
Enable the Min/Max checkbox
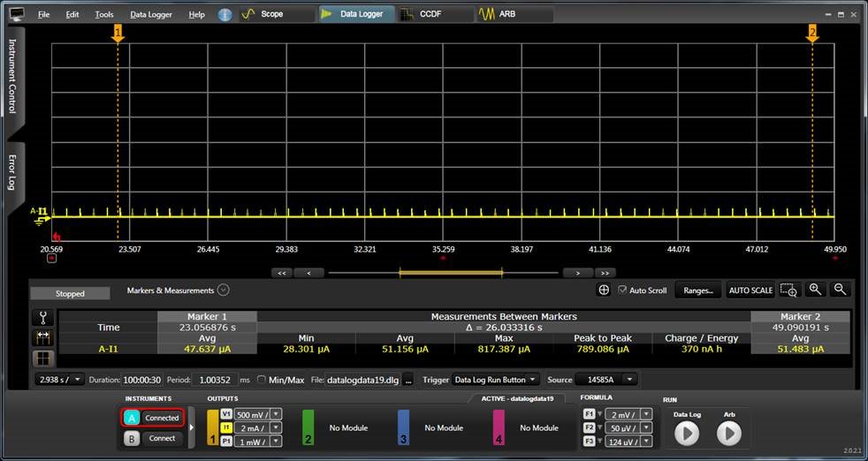click(x=262, y=380)
